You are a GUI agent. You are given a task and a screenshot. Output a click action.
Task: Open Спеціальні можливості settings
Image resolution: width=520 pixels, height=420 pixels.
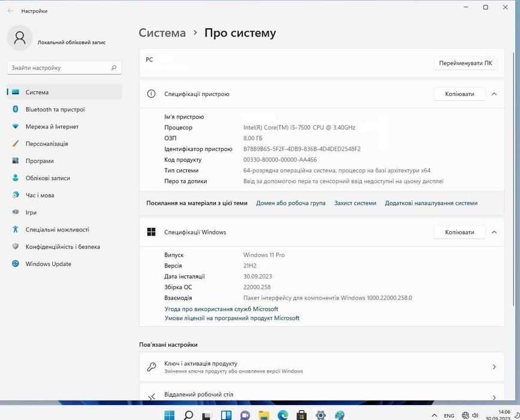[x=64, y=230]
